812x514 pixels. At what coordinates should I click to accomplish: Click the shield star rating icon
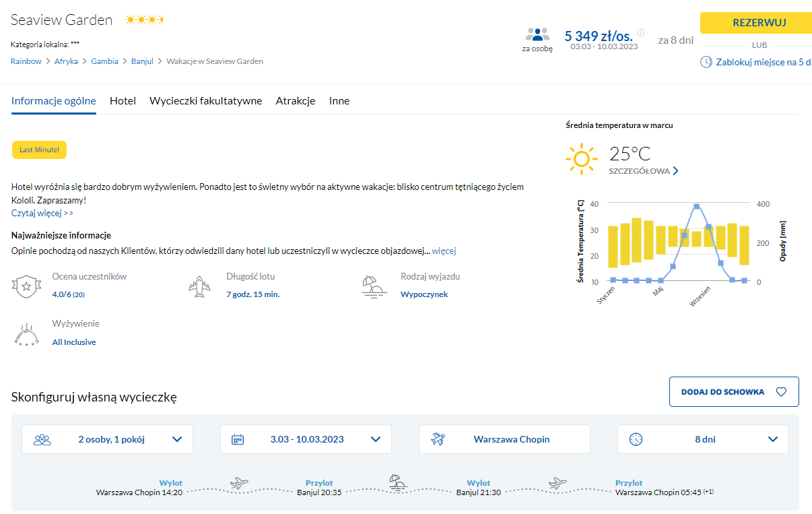[26, 287]
